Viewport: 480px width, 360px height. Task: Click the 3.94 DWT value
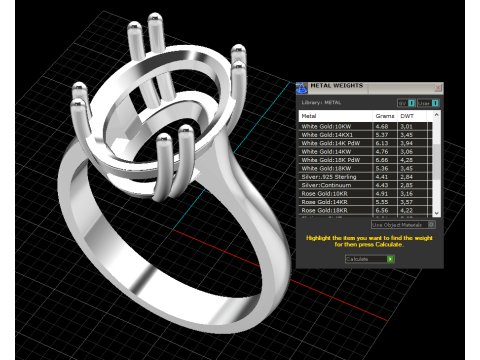tap(407, 143)
